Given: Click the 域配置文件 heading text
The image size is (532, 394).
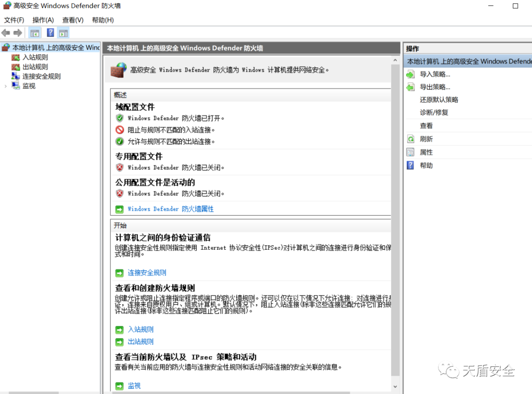Looking at the screenshot, I should click(134, 107).
